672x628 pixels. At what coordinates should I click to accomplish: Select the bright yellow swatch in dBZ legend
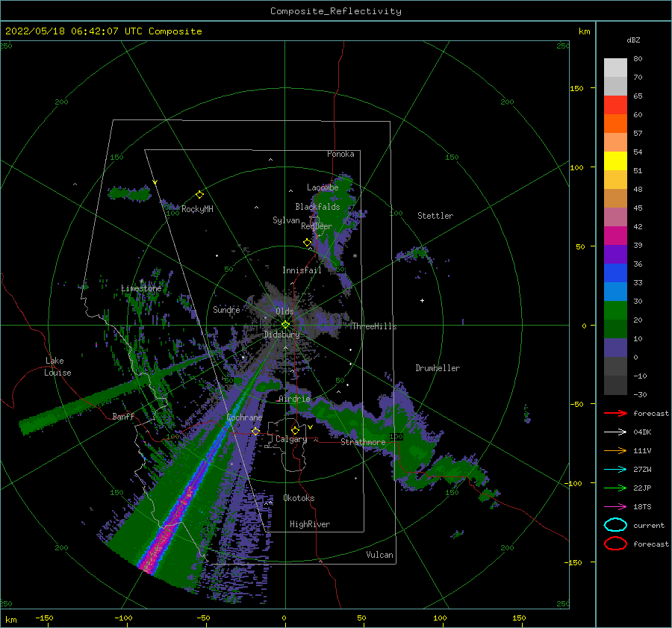pyautogui.click(x=615, y=161)
